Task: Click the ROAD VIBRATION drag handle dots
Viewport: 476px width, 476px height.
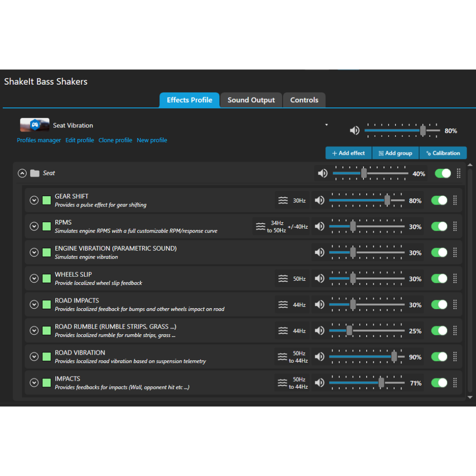Action: coord(455,357)
